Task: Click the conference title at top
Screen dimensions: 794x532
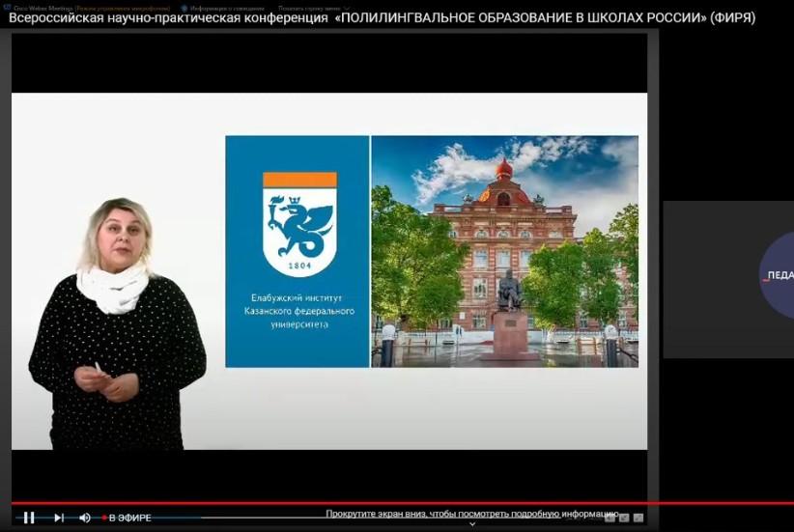Action: coord(382,18)
